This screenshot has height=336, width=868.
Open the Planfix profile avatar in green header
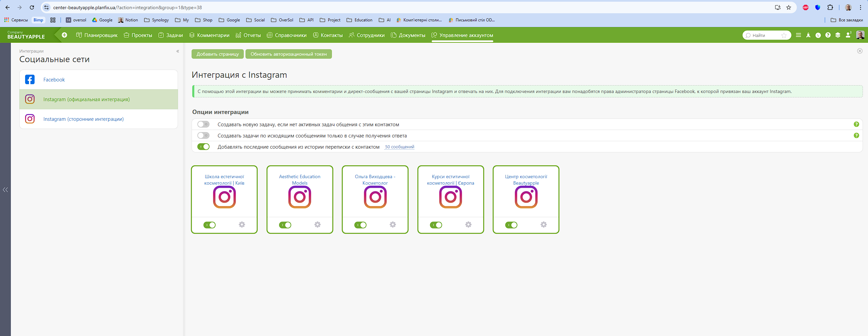tap(860, 35)
